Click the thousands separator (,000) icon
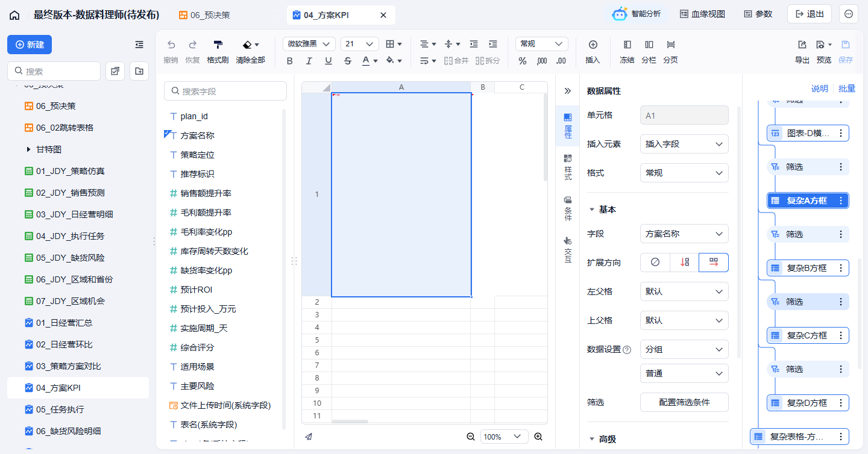Screen dimensions: 868x454 (542, 61)
